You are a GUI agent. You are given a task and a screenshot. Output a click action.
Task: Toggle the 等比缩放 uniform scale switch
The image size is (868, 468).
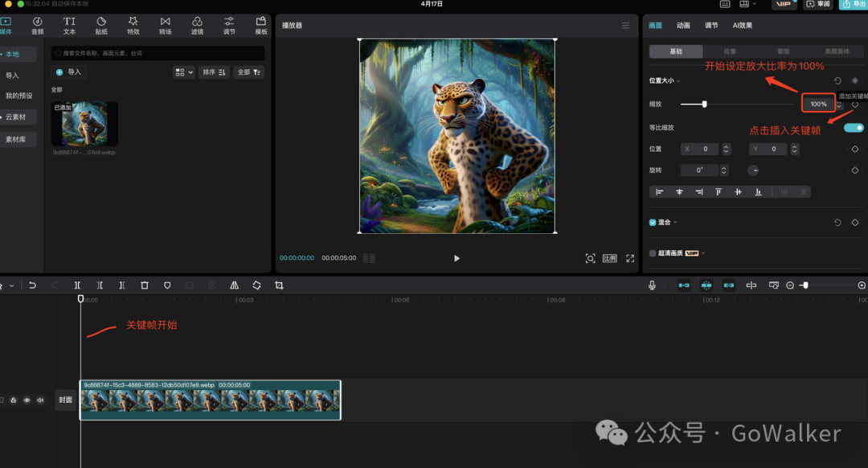tap(854, 127)
